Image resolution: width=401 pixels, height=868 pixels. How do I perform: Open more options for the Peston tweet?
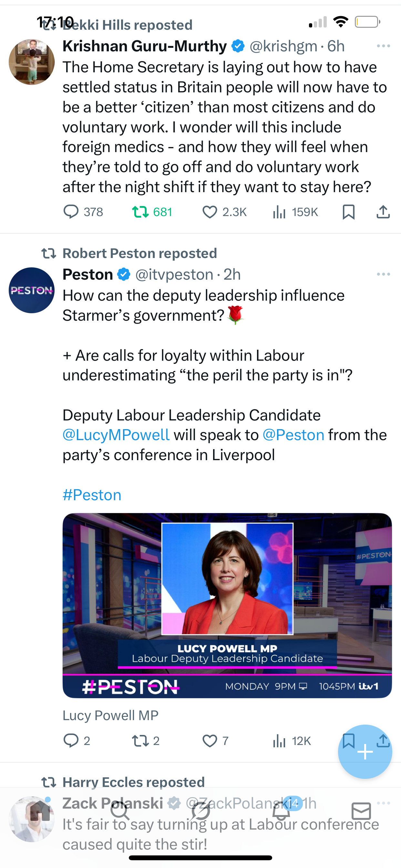pos(383,274)
